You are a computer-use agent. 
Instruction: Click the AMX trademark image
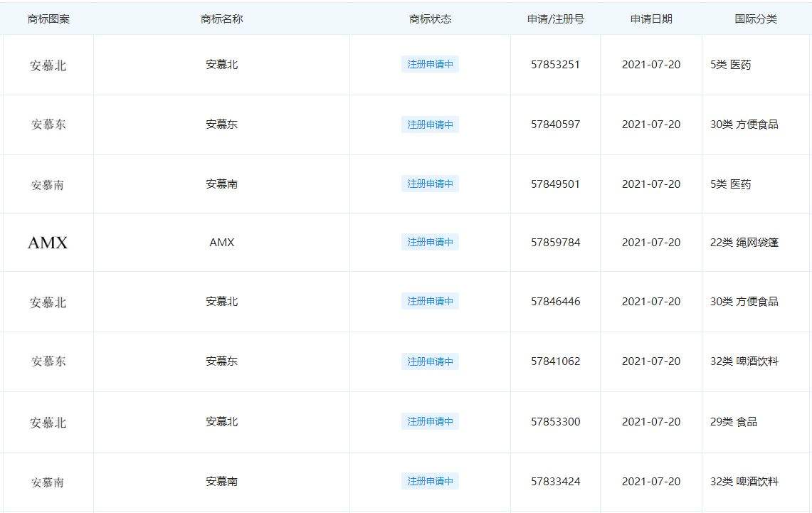[x=46, y=242]
